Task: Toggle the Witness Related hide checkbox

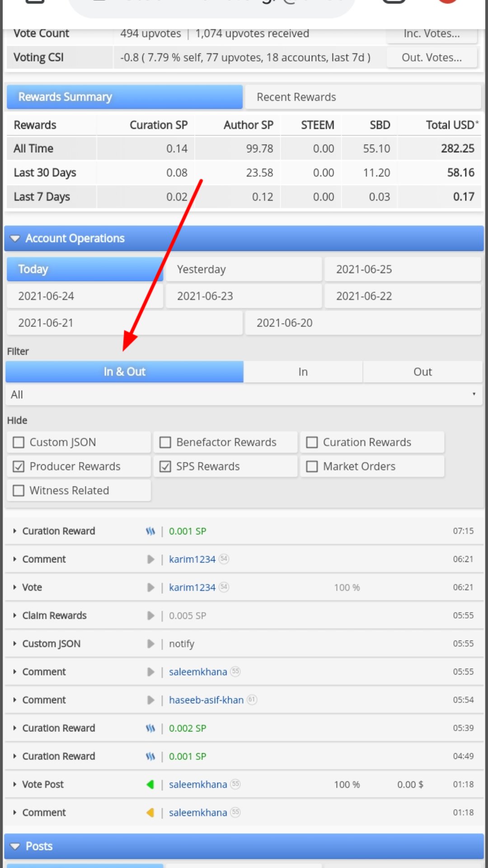Action: tap(19, 491)
